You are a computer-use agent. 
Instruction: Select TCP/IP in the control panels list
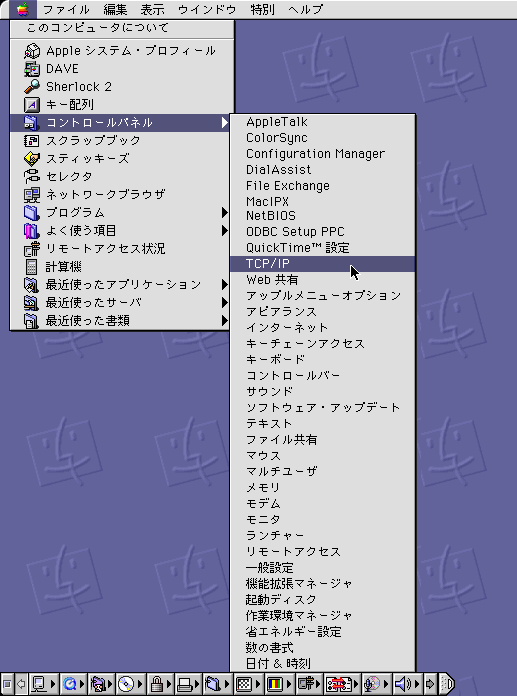pyautogui.click(x=323, y=264)
